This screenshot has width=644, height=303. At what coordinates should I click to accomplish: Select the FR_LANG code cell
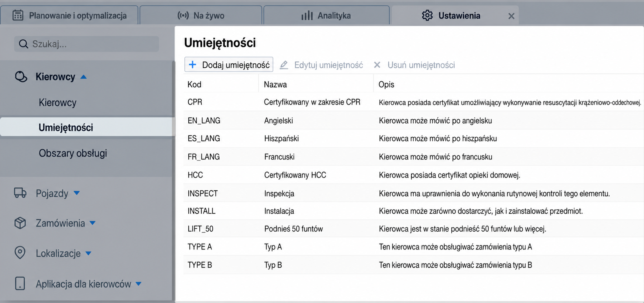(204, 157)
